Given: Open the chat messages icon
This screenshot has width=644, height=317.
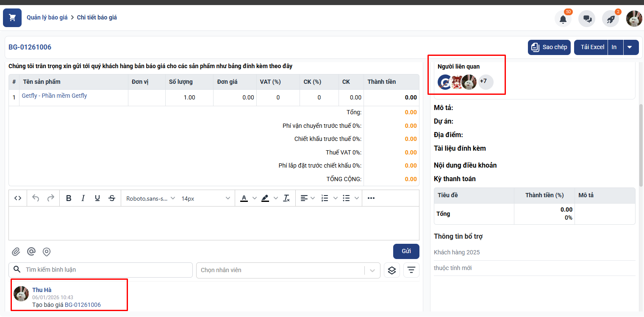Looking at the screenshot, I should [587, 19].
